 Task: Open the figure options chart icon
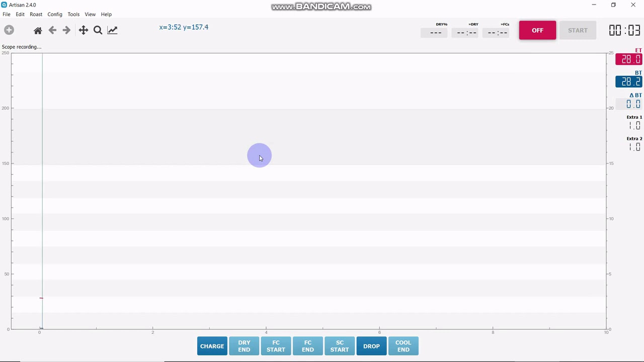112,30
